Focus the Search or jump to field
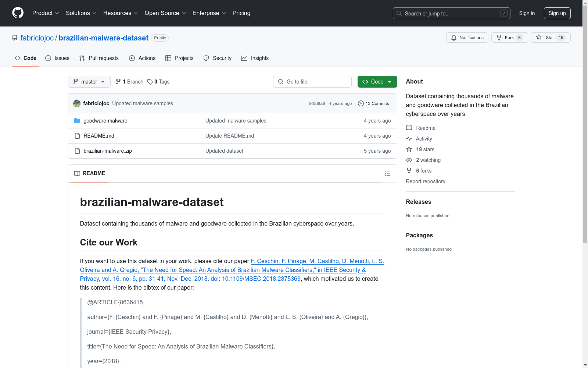The width and height of the screenshot is (588, 368). click(452, 13)
